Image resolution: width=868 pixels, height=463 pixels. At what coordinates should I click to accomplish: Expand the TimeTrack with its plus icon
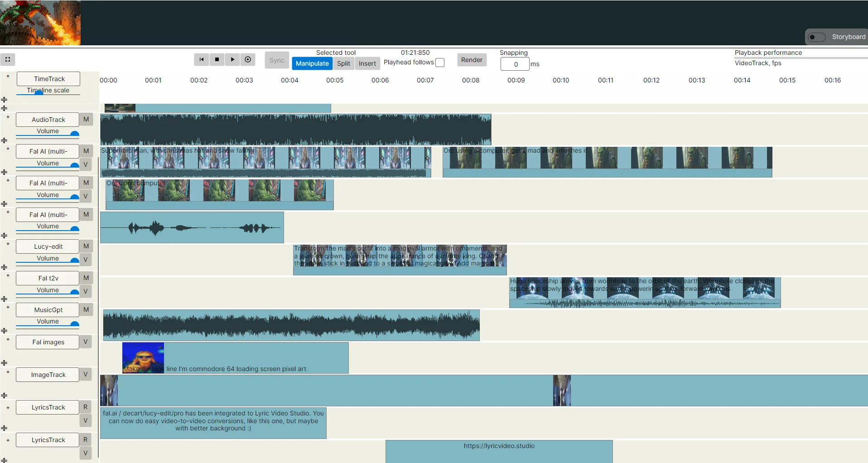pos(8,76)
